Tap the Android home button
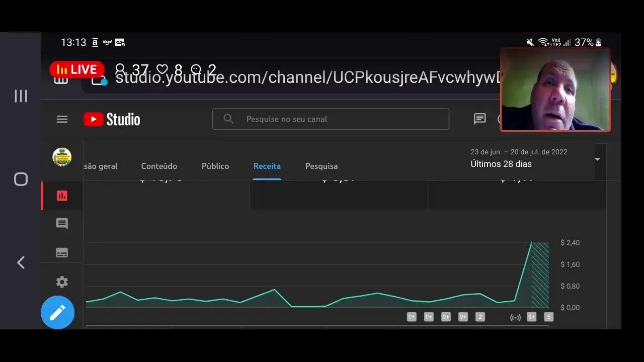Screen dimensions: 644x362 pos(21,179)
